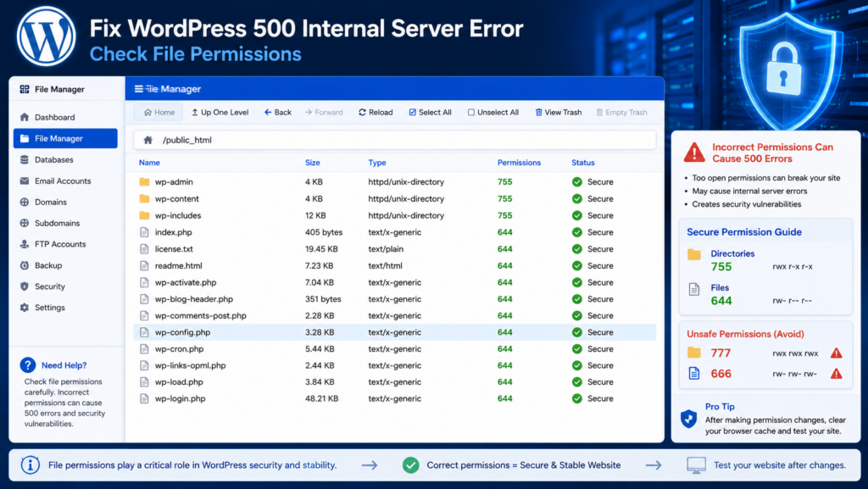Click Up One Level

coord(220,113)
